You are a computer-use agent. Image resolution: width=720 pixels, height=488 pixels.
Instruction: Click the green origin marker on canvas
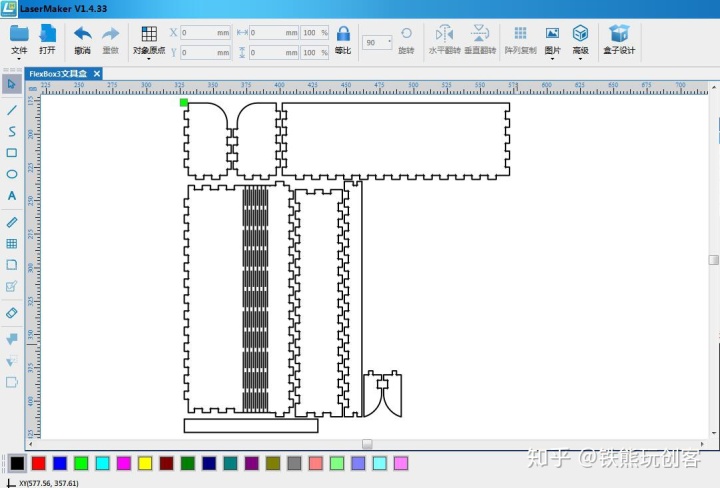pyautogui.click(x=184, y=102)
